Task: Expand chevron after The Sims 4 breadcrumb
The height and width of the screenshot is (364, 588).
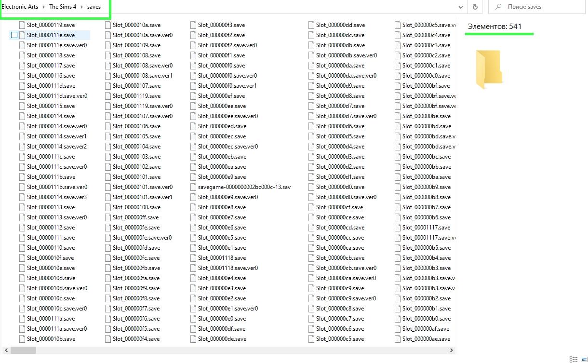Action: (82, 7)
